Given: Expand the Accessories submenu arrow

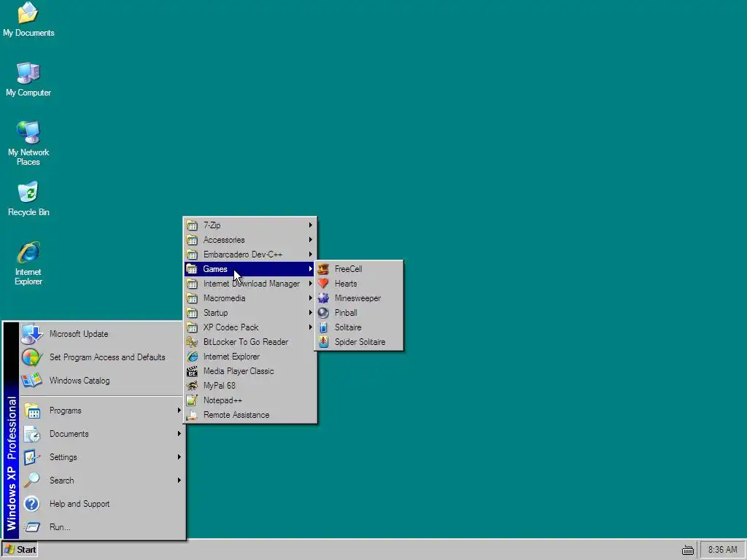Looking at the screenshot, I should pos(310,239).
